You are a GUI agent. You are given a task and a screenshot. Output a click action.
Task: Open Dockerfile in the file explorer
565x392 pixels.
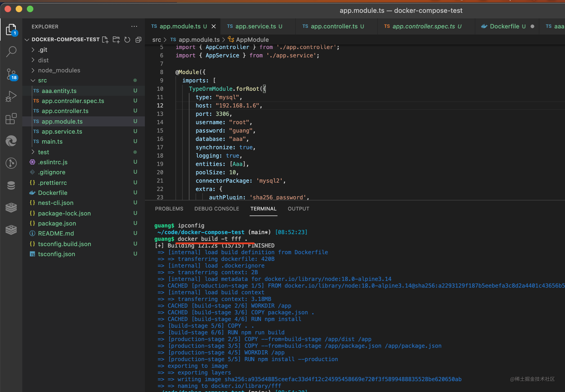click(x=53, y=193)
